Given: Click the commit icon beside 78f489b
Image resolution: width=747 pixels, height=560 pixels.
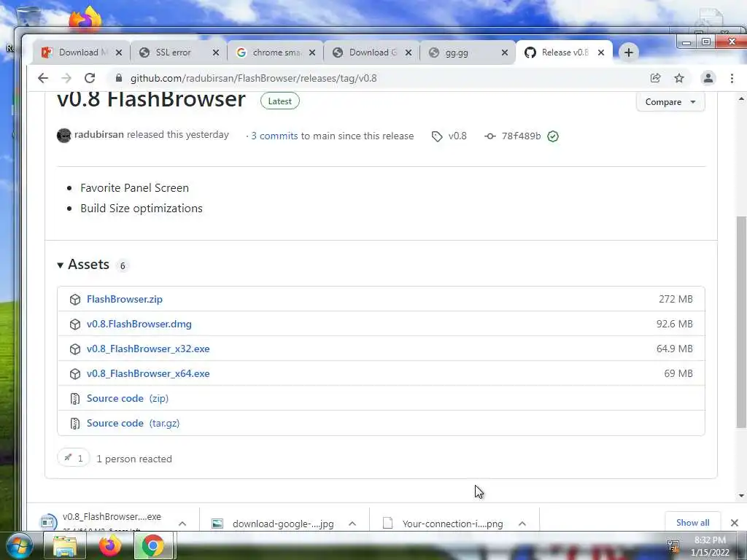Looking at the screenshot, I should [x=489, y=136].
